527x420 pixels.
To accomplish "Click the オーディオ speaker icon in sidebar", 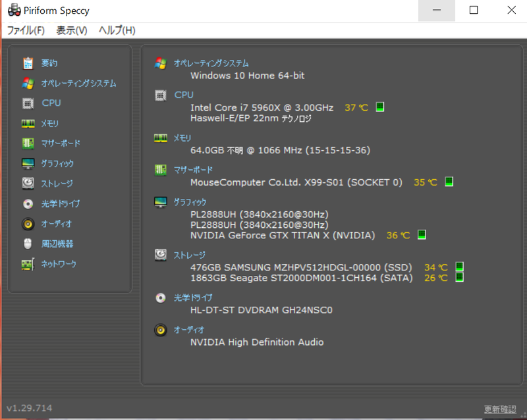I will point(28,224).
